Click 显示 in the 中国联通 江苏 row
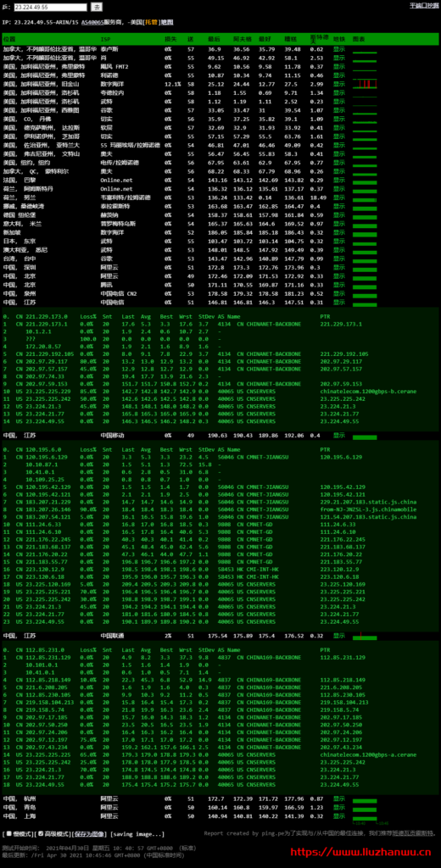The width and height of the screenshot is (441, 868). [339, 636]
